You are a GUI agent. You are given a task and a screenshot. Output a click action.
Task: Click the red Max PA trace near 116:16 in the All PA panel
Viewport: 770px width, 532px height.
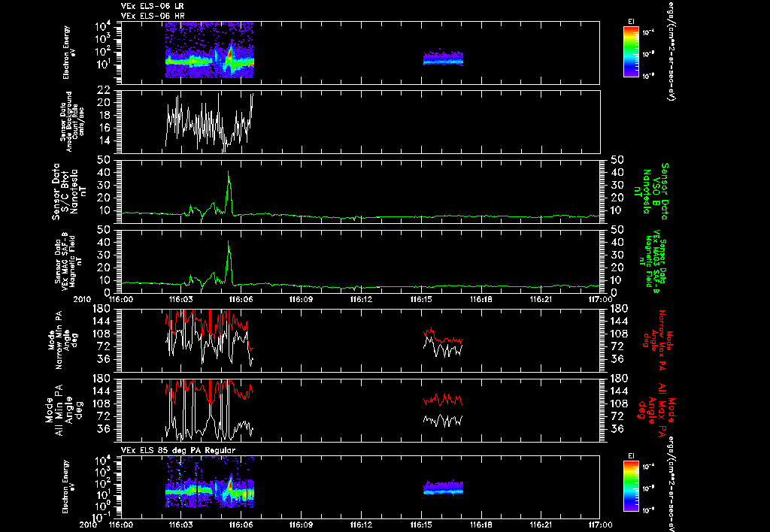pos(443,400)
